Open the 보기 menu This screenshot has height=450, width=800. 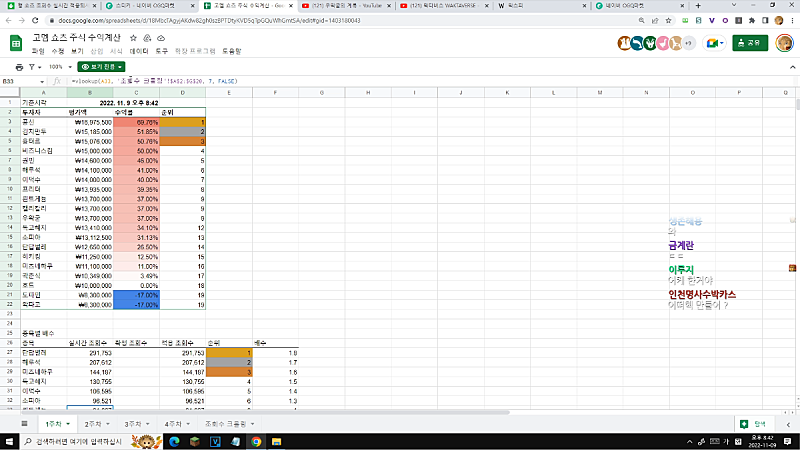point(77,51)
